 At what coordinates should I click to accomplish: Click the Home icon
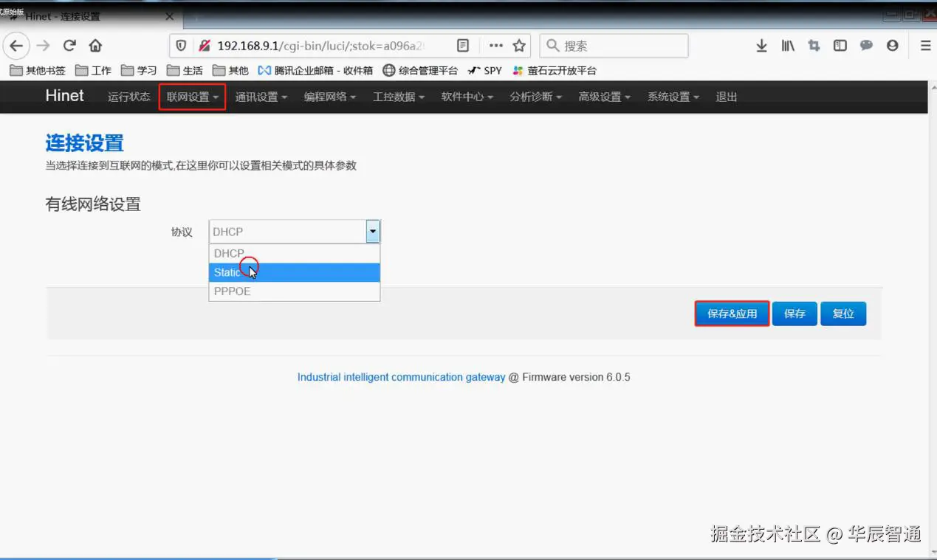point(95,45)
